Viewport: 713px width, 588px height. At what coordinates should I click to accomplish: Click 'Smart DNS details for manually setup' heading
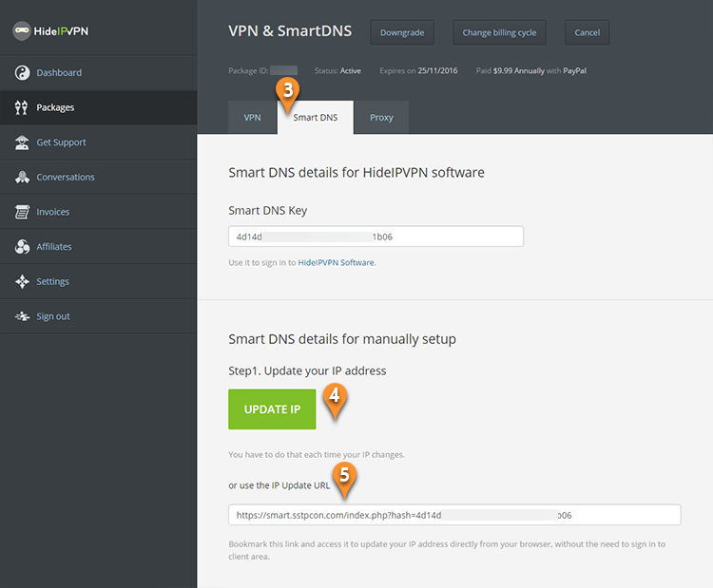(x=342, y=339)
